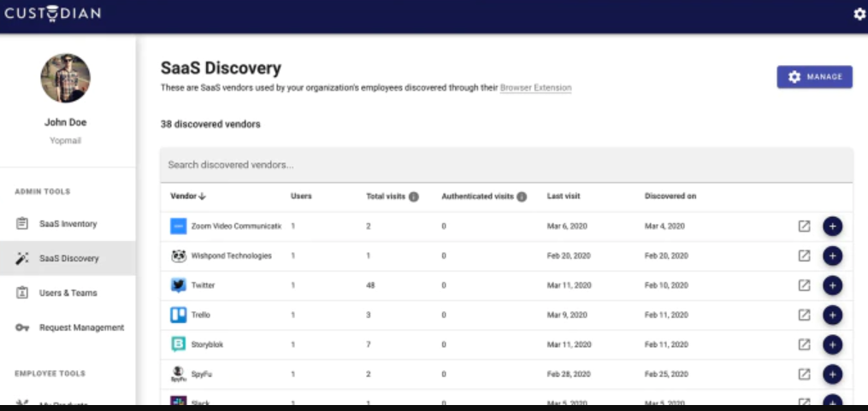This screenshot has height=411, width=868.
Task: Click Wishpond discovered date Feb 20, 2020
Action: click(x=666, y=256)
